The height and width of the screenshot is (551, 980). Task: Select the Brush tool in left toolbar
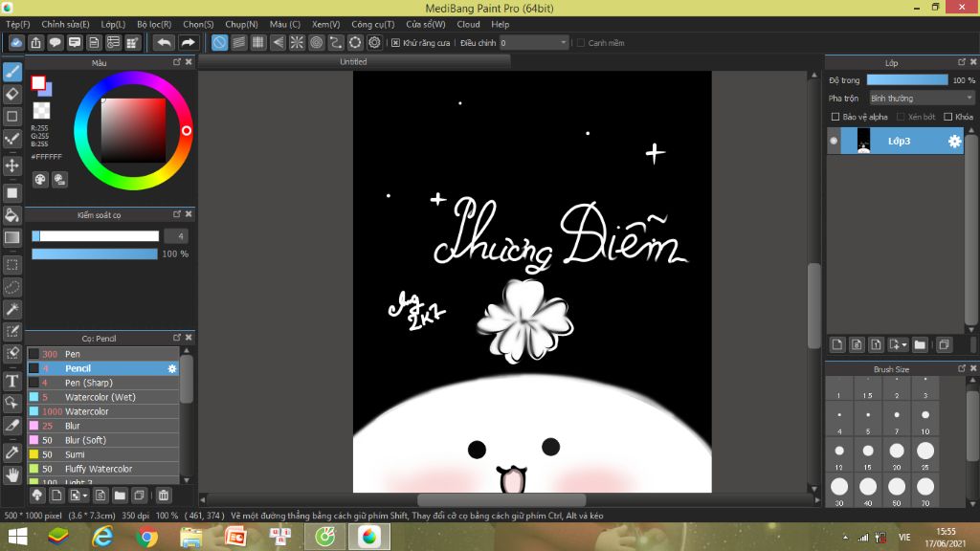(x=11, y=72)
